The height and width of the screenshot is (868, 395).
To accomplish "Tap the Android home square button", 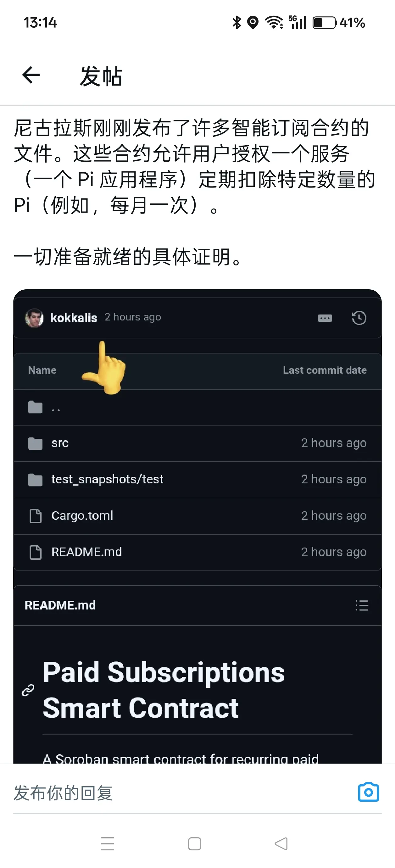I will click(194, 843).
